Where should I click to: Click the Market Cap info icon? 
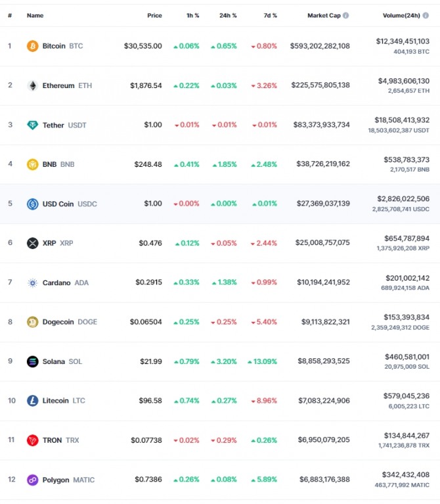pyautogui.click(x=345, y=15)
